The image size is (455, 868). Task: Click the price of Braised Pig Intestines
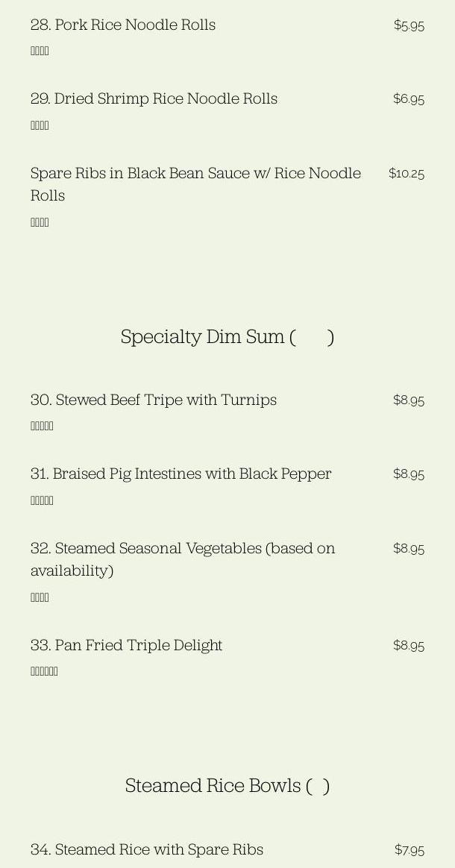(x=409, y=474)
